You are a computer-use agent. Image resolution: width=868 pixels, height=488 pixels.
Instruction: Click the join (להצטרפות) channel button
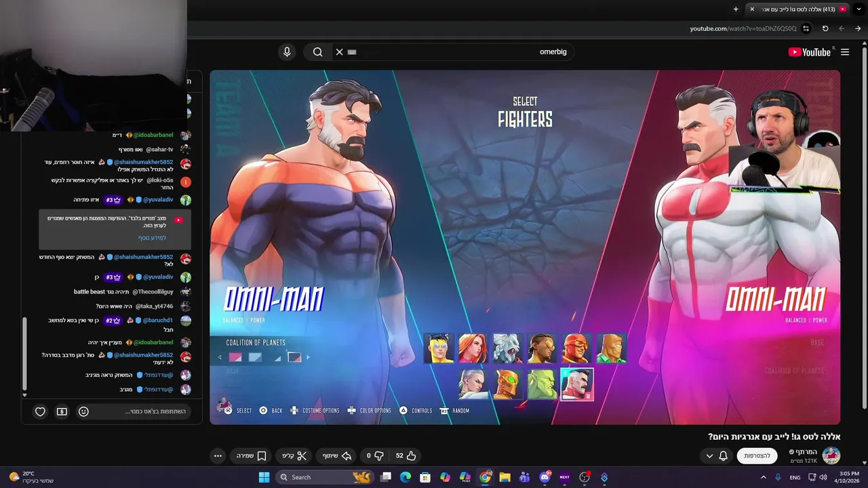click(x=757, y=456)
